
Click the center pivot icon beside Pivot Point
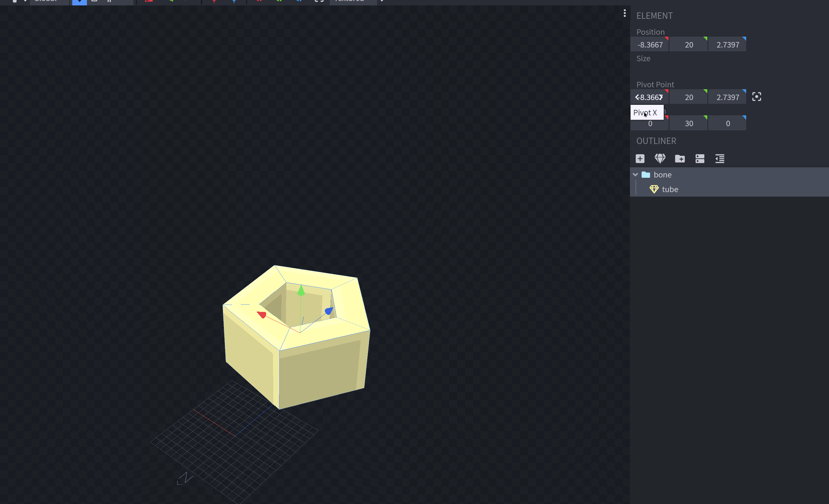756,97
